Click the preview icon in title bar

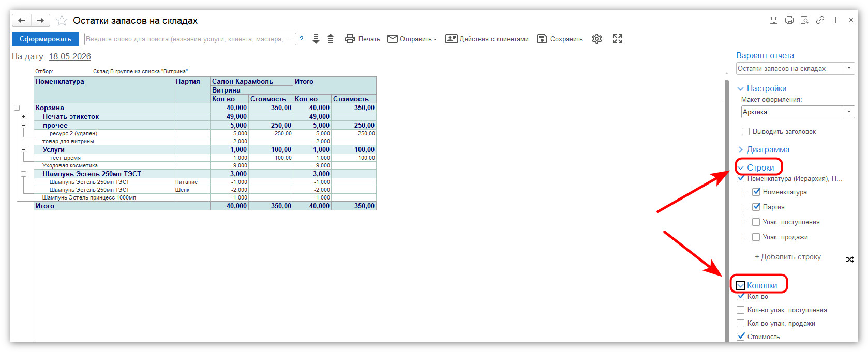pos(804,20)
